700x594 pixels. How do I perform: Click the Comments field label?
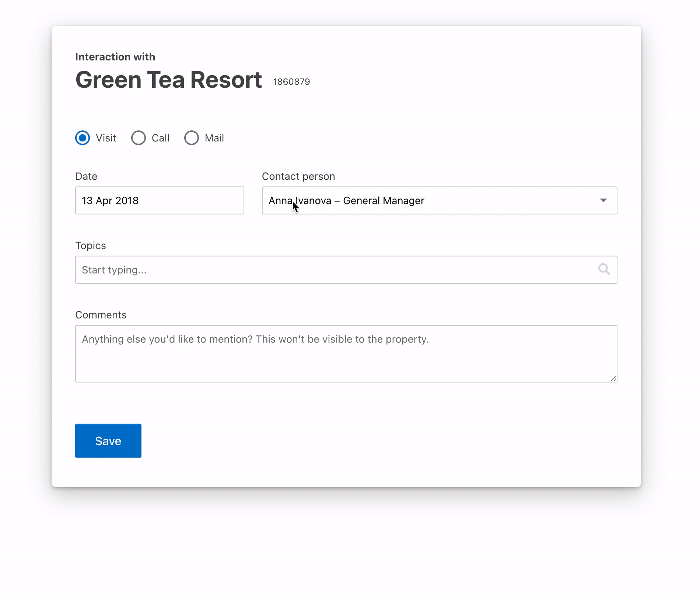click(101, 315)
